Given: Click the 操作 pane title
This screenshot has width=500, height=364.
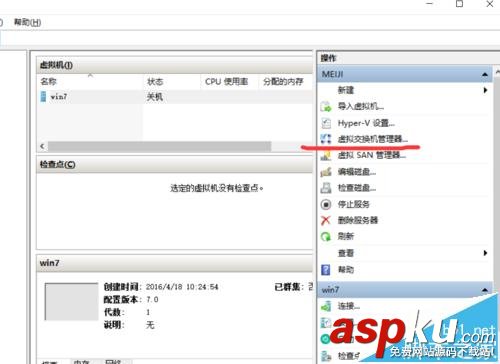Looking at the screenshot, I should coord(329,58).
